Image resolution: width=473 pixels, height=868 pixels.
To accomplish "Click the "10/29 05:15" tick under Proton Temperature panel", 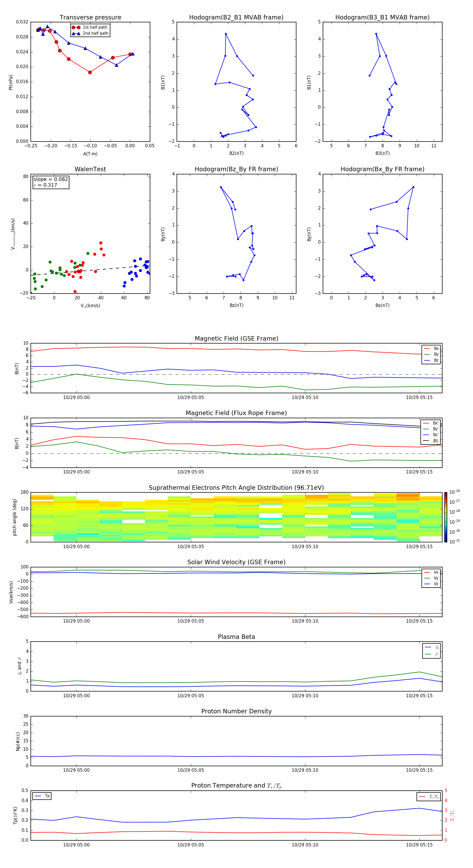I will (419, 845).
